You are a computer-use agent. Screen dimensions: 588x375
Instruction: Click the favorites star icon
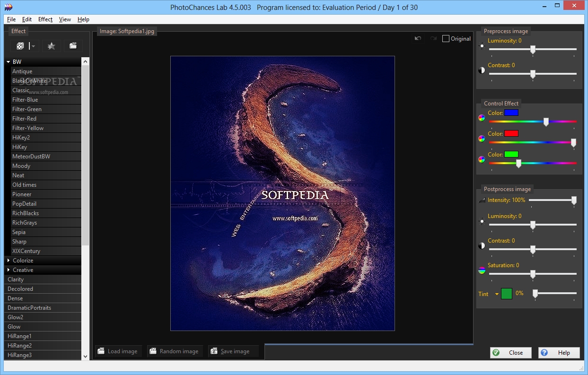point(52,46)
